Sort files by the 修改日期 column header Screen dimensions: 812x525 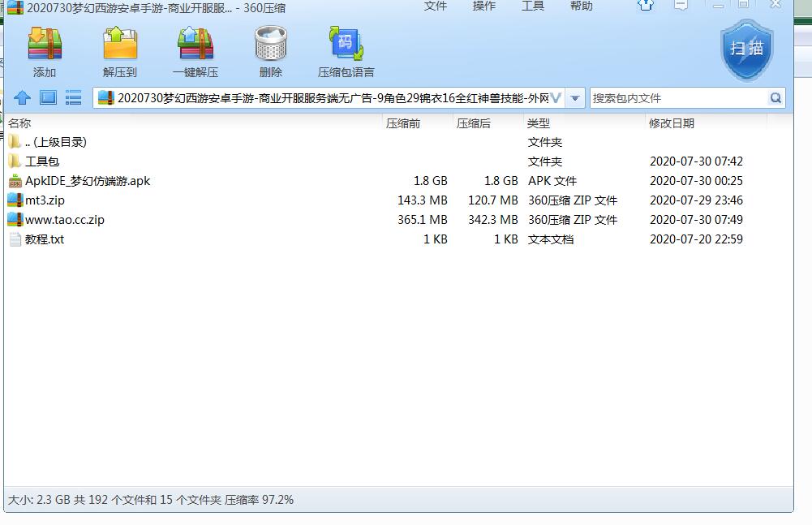(x=671, y=123)
